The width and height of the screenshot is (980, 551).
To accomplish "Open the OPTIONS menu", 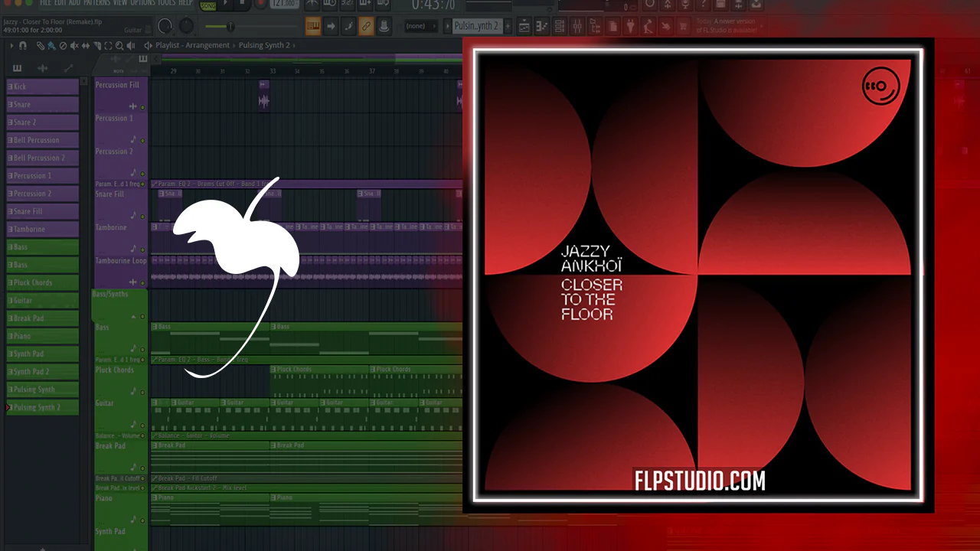I will tap(142, 3).
